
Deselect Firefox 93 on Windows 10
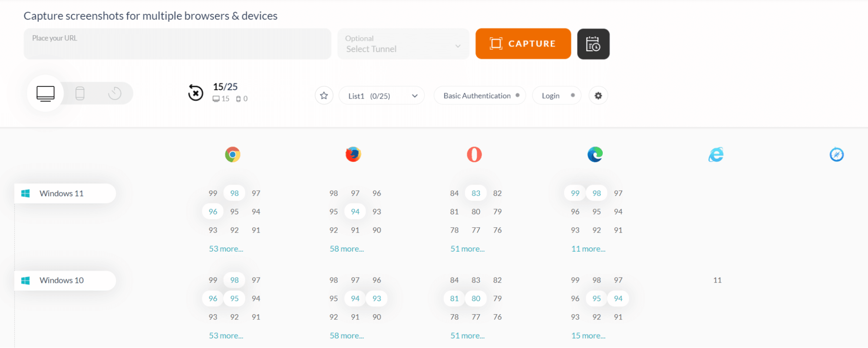(377, 299)
